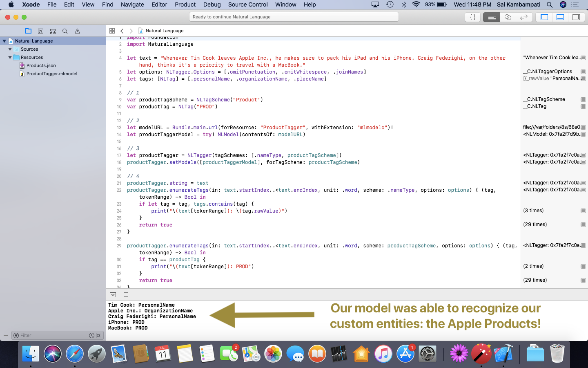
Task: Show the right inspector panel
Action: (x=576, y=17)
